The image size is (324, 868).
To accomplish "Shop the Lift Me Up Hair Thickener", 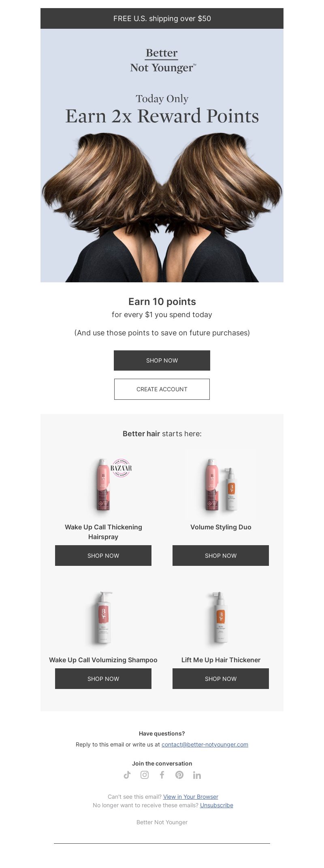I will point(221,679).
